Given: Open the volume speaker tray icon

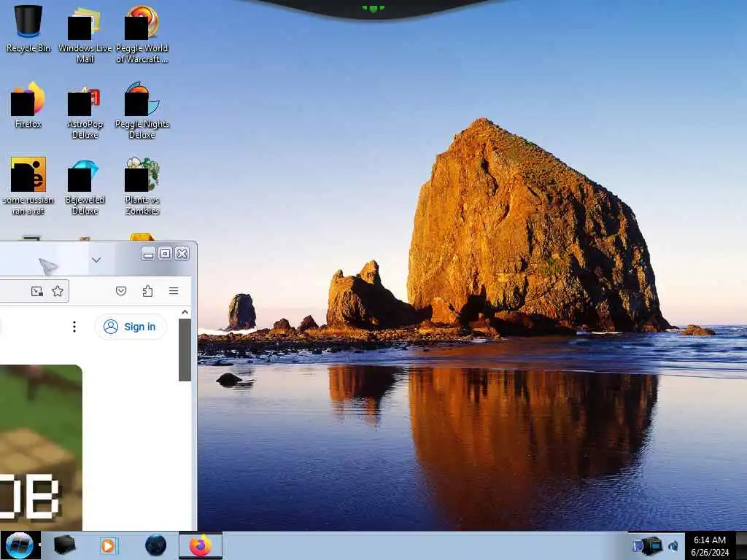Looking at the screenshot, I should click(673, 546).
